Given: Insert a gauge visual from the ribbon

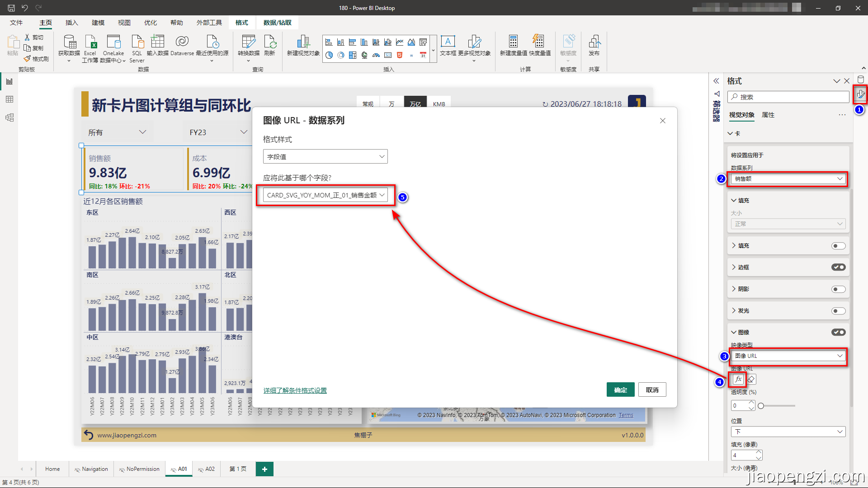Looking at the screenshot, I should pos(376,55).
